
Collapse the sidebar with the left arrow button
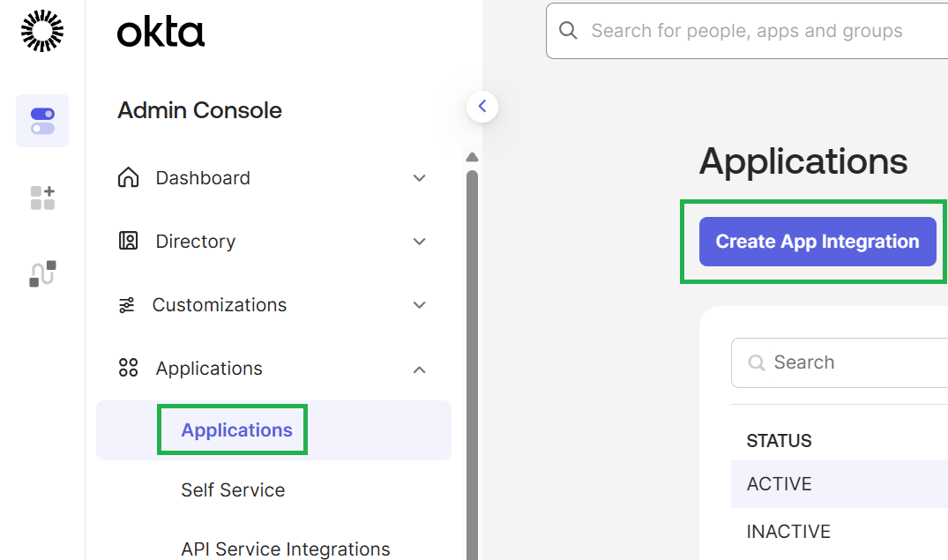click(482, 107)
